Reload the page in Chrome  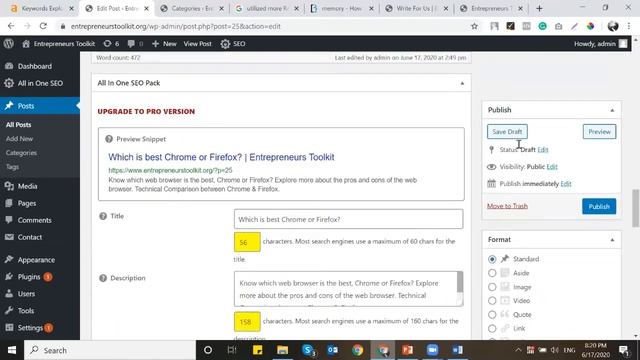point(43,26)
